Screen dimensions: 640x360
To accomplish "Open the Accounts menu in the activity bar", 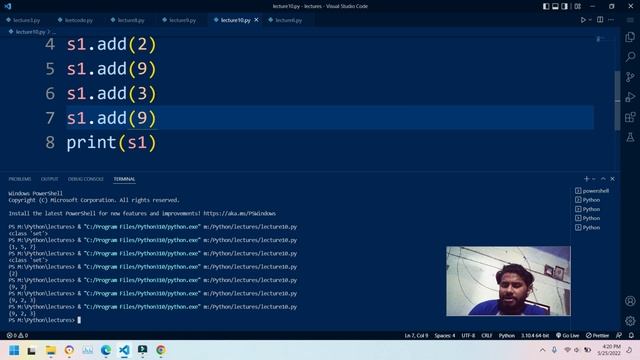I will coord(630,301).
